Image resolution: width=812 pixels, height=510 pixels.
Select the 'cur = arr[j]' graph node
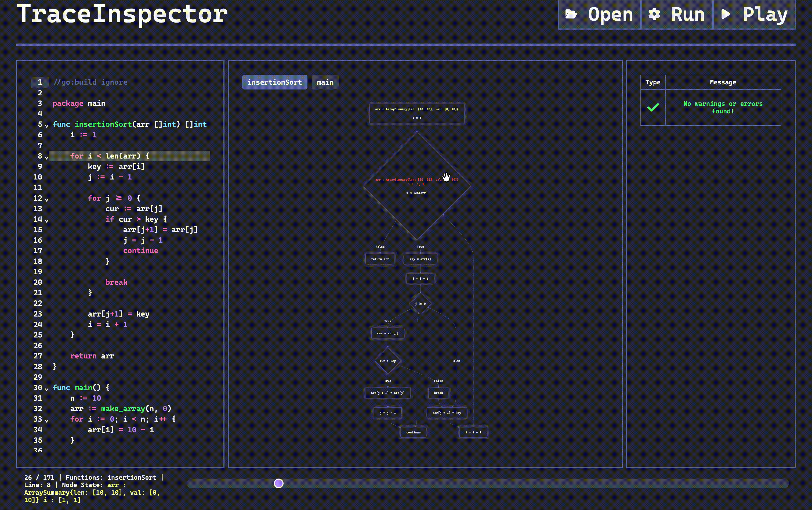click(x=388, y=333)
